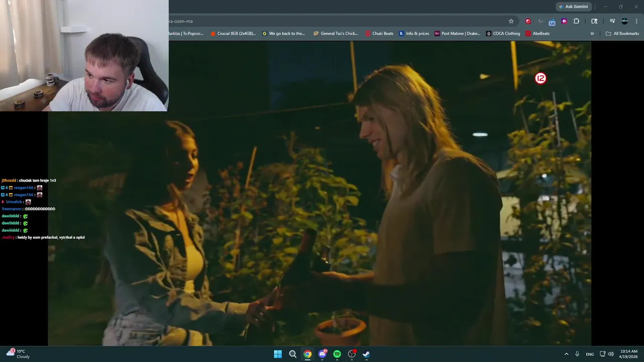Open the Windows Start menu
Viewport: 644px width, 362px height.
[278, 354]
